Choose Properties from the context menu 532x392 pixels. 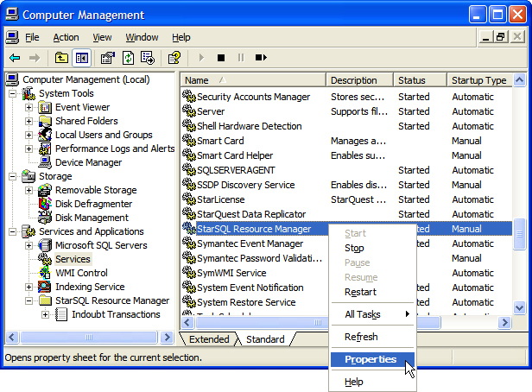coord(372,359)
